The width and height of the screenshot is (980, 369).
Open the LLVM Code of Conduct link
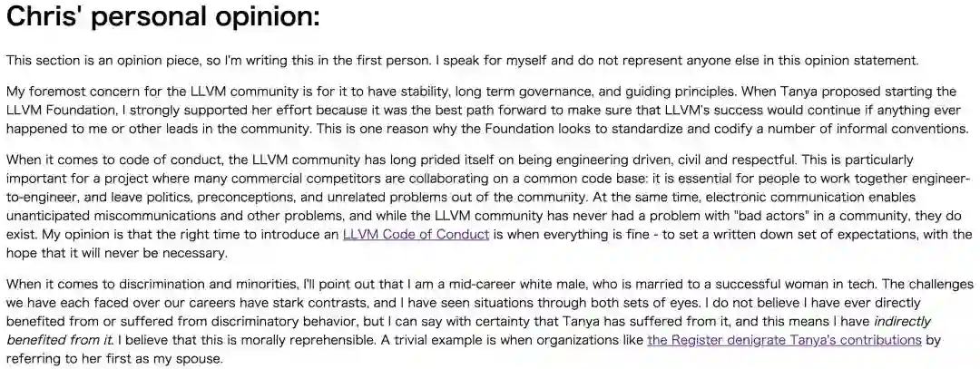click(416, 235)
